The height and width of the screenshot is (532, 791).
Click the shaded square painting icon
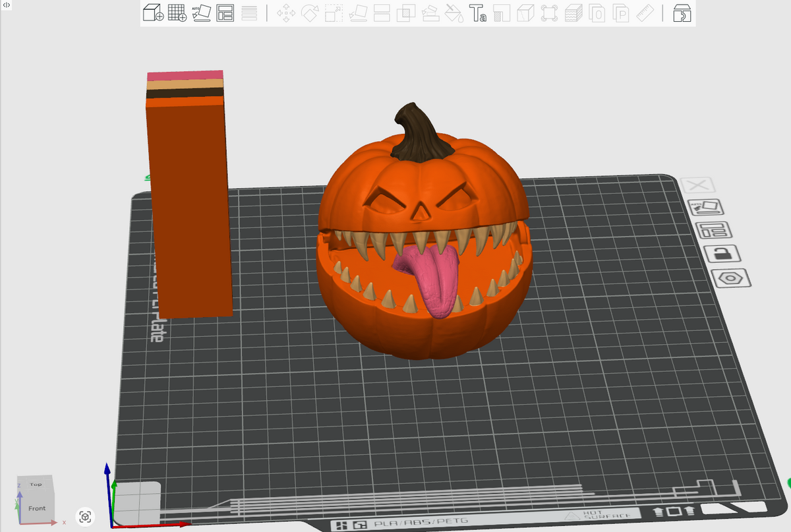502,13
